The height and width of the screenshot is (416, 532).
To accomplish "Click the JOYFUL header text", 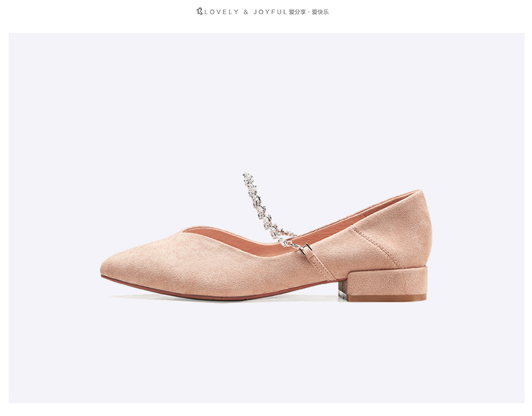I will (271, 12).
